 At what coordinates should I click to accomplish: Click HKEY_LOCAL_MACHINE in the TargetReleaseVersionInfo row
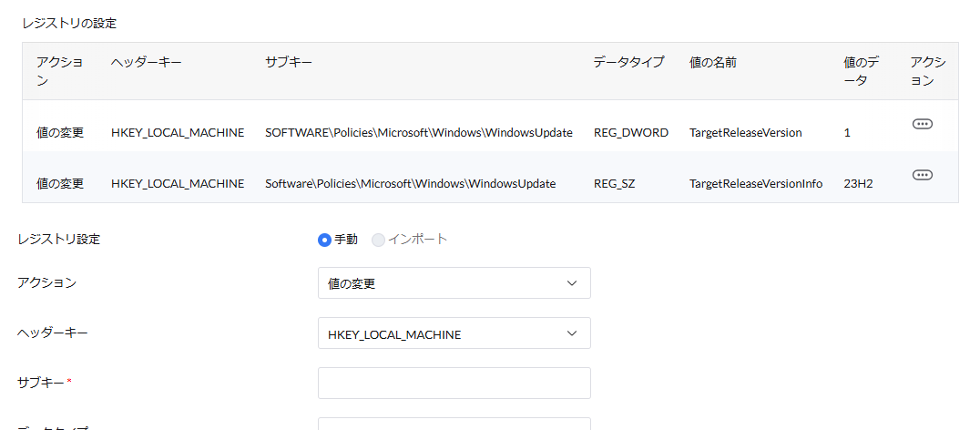click(178, 184)
